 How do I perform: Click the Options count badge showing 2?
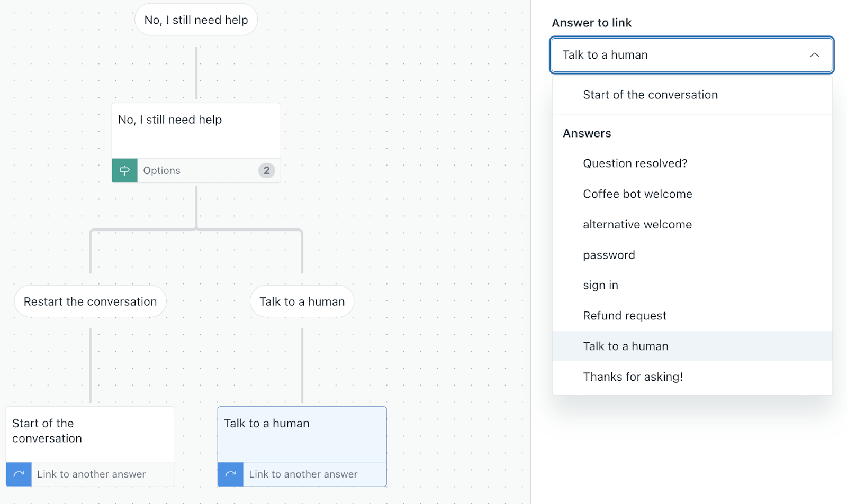pyautogui.click(x=266, y=170)
